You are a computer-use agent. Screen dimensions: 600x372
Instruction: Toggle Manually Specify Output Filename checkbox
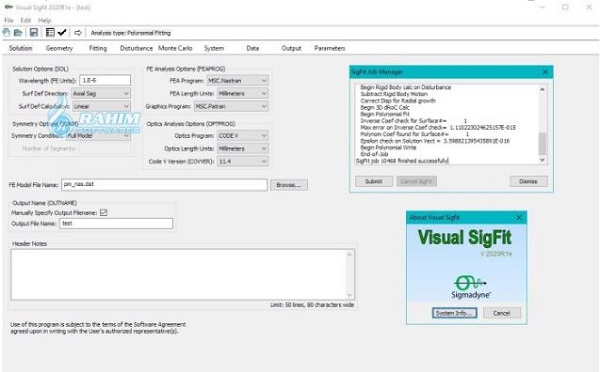pyautogui.click(x=103, y=212)
